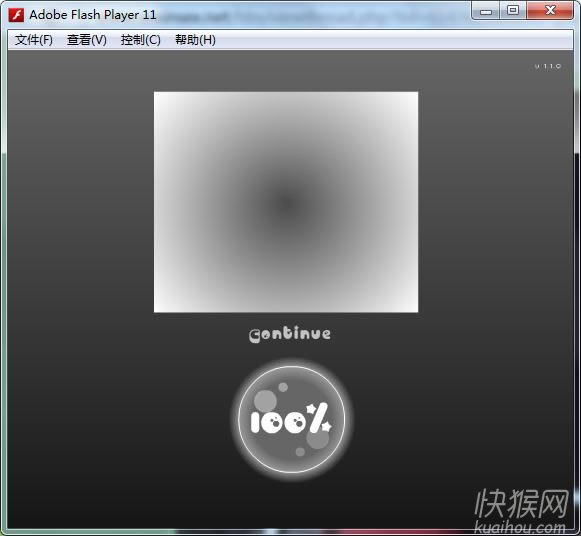Viewport: 581px width, 536px height.
Task: Click the v1.1.0 version label
Action: (x=548, y=66)
